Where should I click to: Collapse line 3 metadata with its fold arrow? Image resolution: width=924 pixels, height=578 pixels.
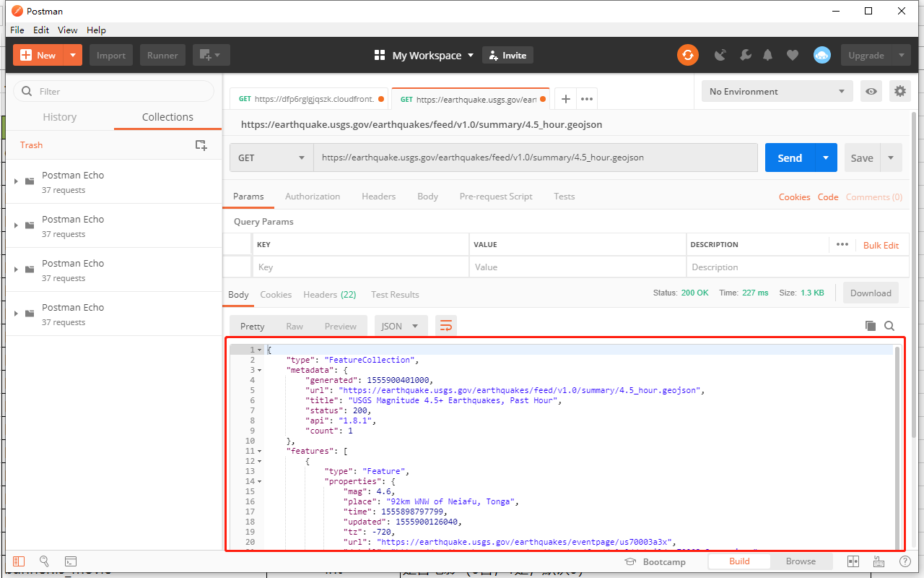click(x=259, y=368)
